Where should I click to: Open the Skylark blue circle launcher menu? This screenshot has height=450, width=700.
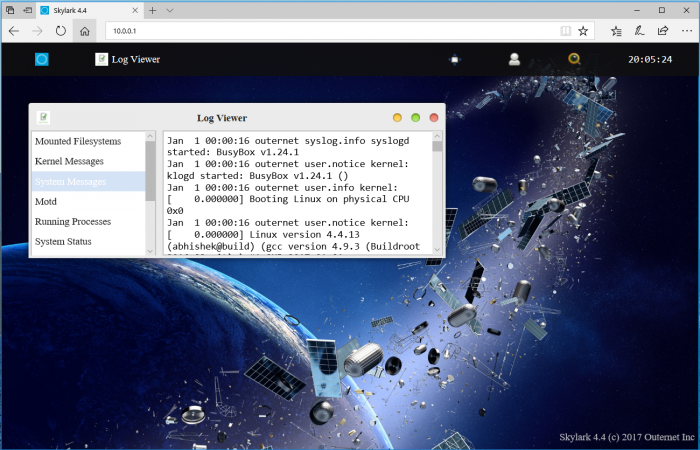(42, 59)
